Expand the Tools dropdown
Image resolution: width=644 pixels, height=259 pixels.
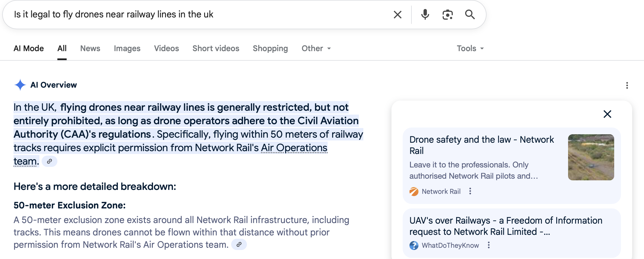470,49
